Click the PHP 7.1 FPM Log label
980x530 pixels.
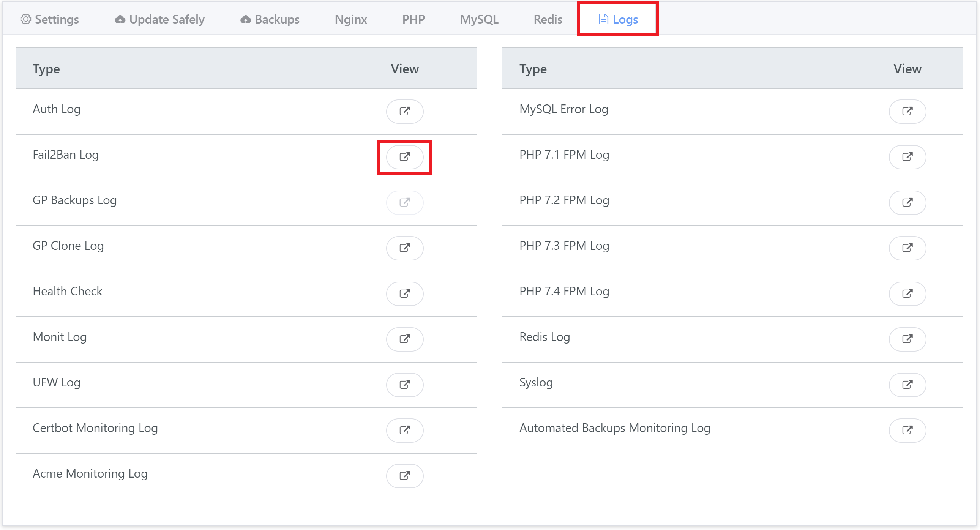564,155
